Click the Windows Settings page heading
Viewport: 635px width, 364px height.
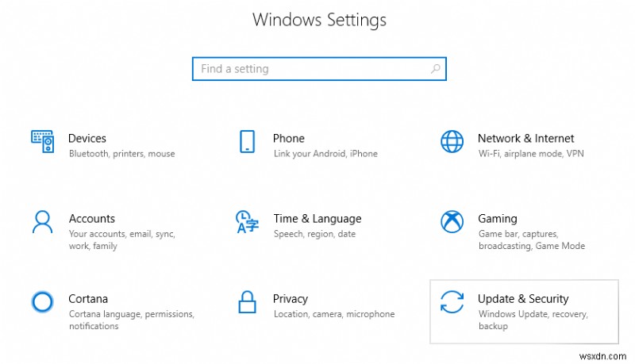[x=320, y=20]
